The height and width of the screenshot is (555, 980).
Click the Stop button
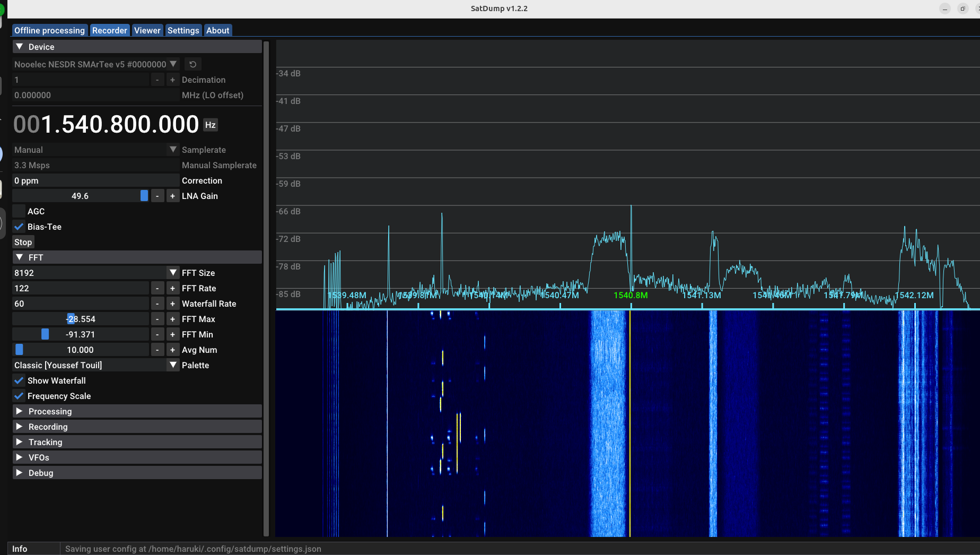(23, 242)
